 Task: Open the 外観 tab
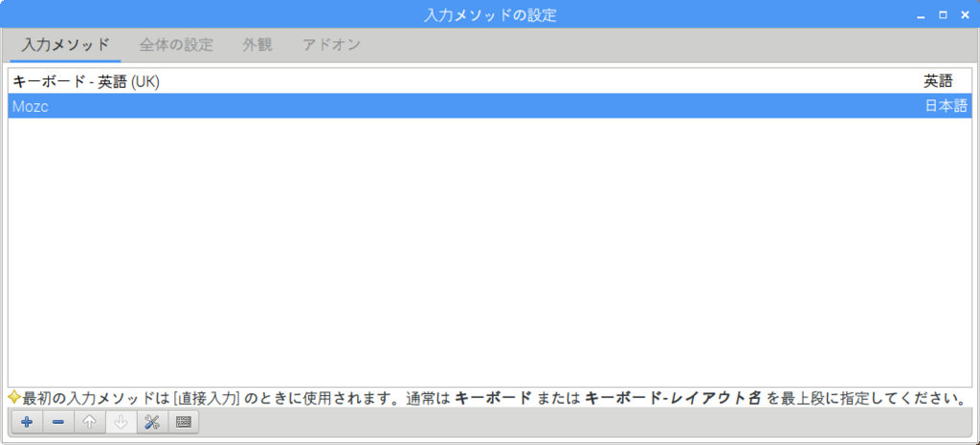[257, 45]
